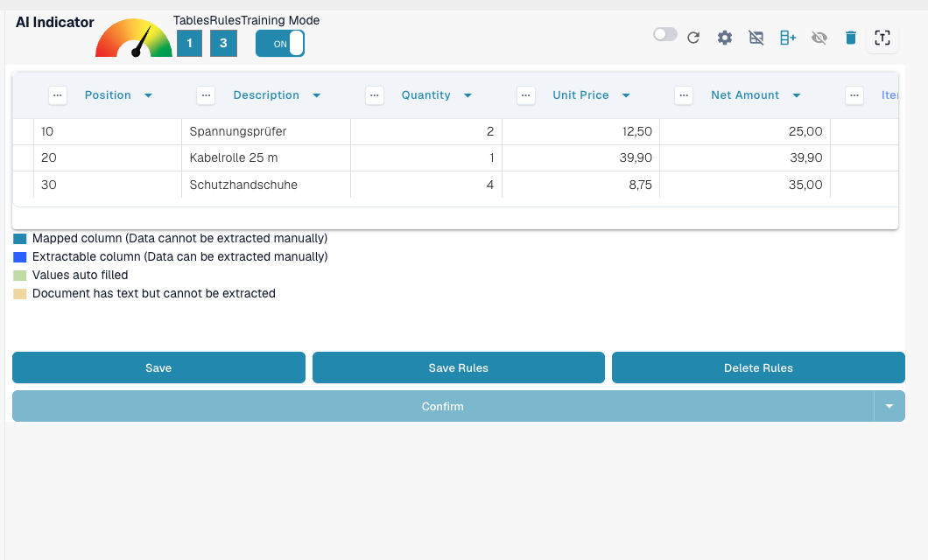Image resolution: width=928 pixels, height=560 pixels.
Task: Click the Save Rules button
Action: point(459,367)
